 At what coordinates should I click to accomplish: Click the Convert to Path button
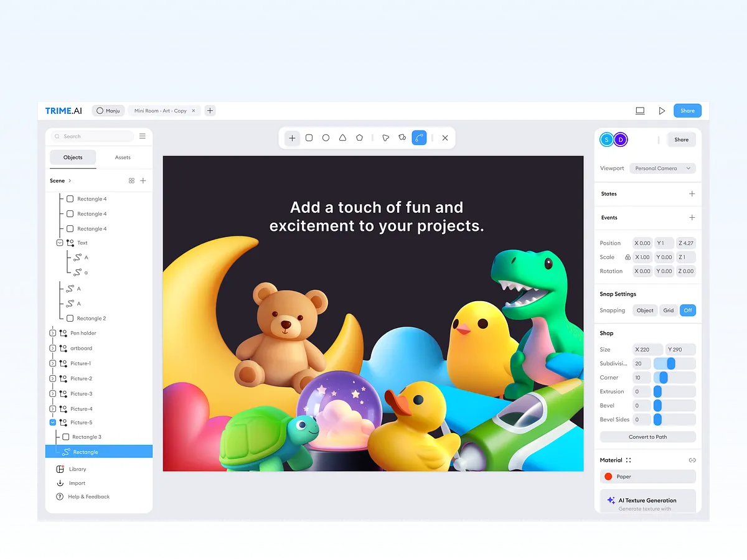pyautogui.click(x=647, y=436)
